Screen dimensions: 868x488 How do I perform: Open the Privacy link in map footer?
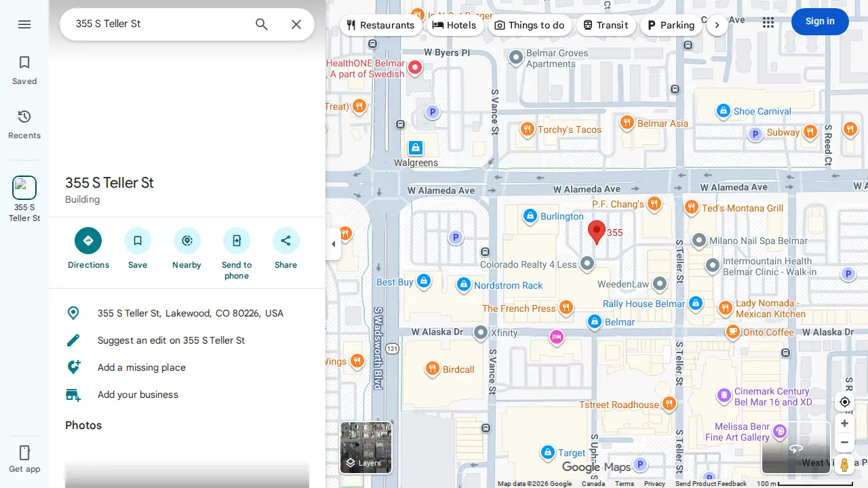coord(654,483)
